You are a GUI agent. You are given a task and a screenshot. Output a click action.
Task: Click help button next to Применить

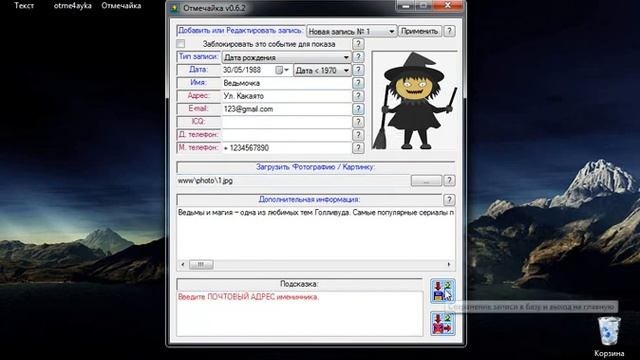tap(449, 31)
